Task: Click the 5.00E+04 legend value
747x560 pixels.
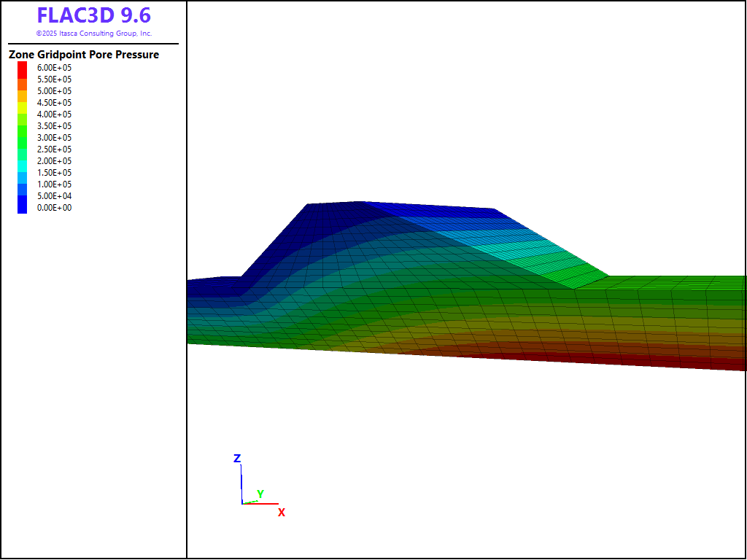Action: pos(54,196)
